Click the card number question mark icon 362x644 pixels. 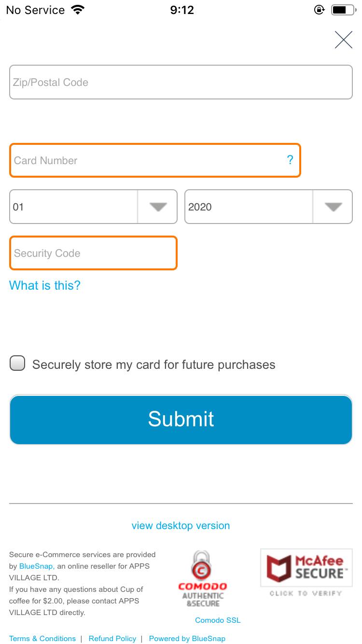(290, 160)
